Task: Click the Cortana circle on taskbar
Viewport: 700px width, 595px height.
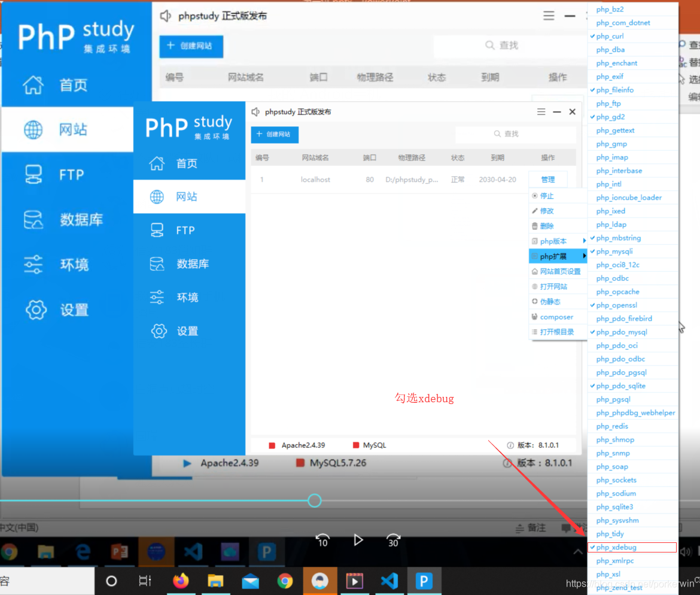Action: pyautogui.click(x=111, y=581)
